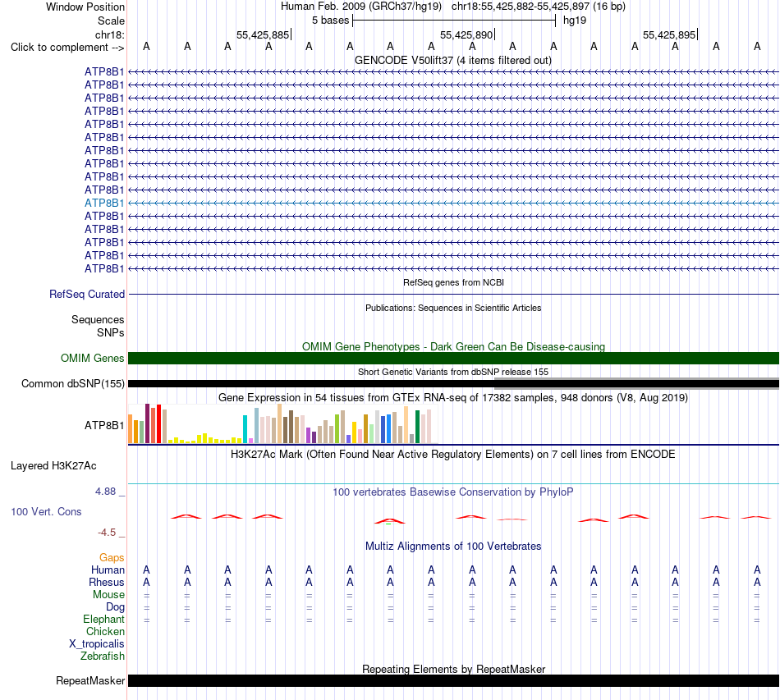
Task: Click the gray dbSNP variant bar
Action: (637, 383)
